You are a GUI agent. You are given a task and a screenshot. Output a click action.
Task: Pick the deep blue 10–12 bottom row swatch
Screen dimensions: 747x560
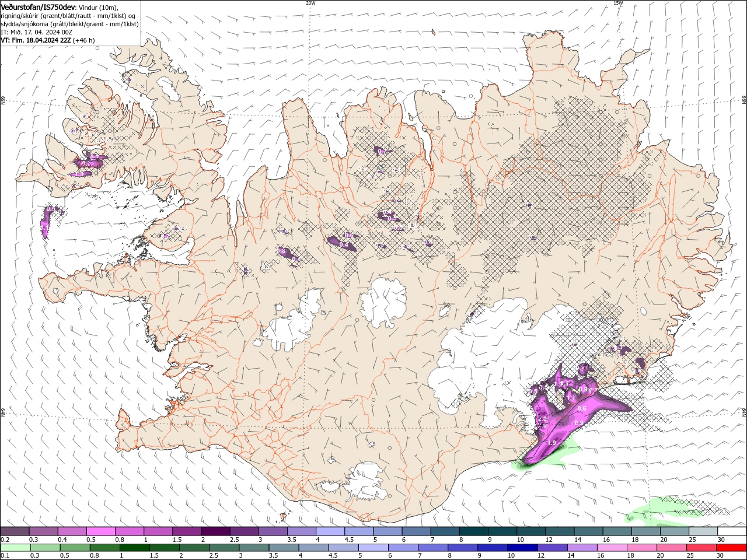click(x=522, y=548)
